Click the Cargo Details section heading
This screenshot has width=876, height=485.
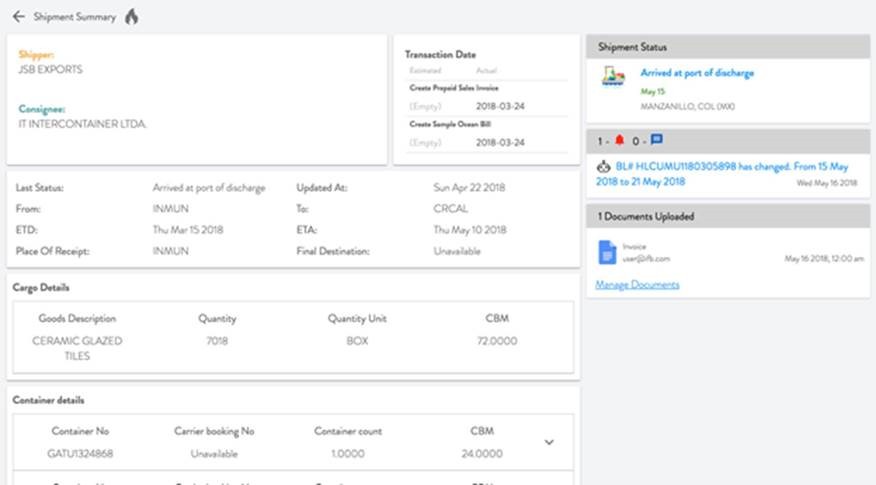(x=41, y=287)
